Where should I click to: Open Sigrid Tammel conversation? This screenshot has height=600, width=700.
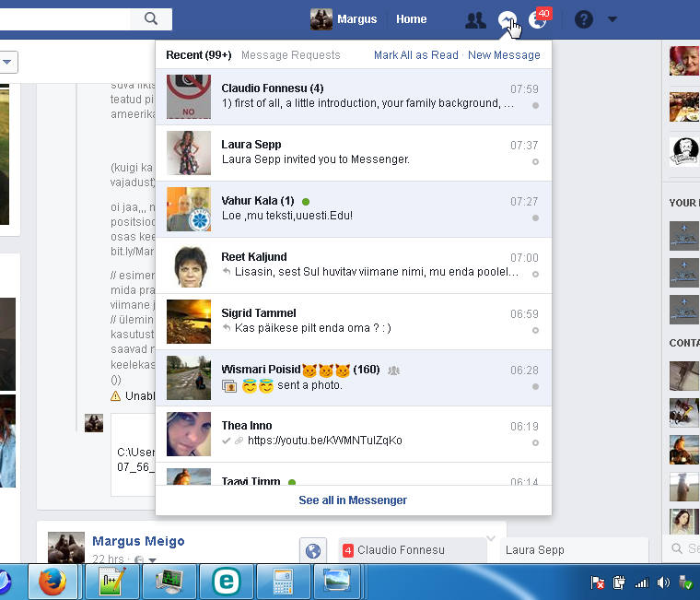coord(354,322)
